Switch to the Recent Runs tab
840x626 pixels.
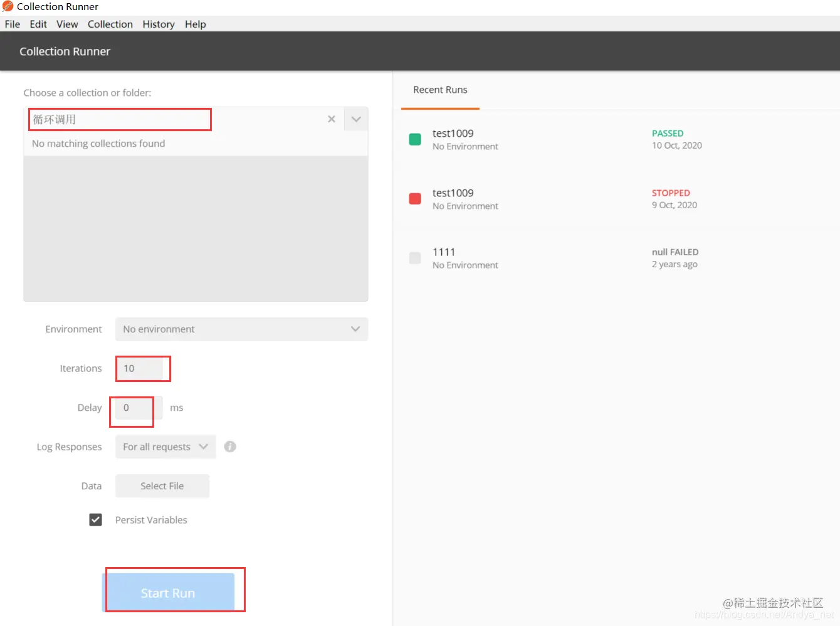[440, 90]
